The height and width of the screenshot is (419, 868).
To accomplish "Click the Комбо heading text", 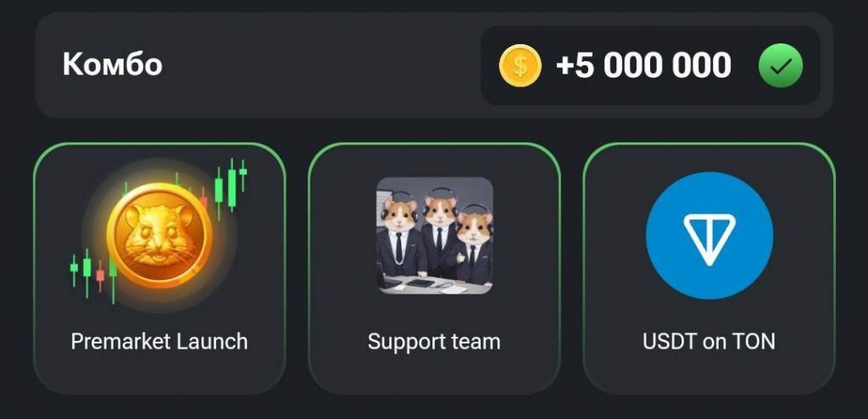I will (113, 64).
